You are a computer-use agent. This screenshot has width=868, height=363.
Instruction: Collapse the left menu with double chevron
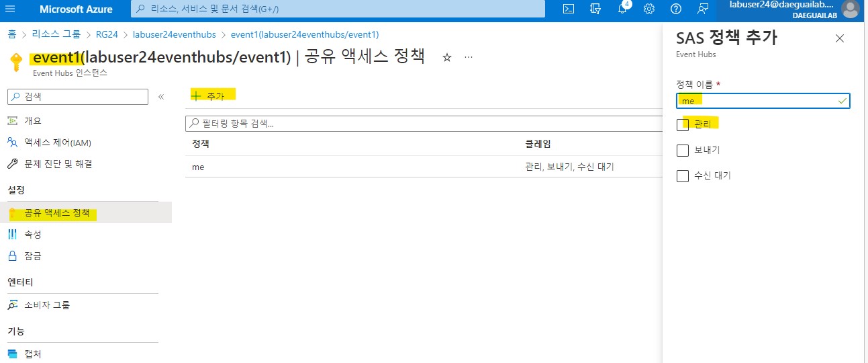[161, 97]
